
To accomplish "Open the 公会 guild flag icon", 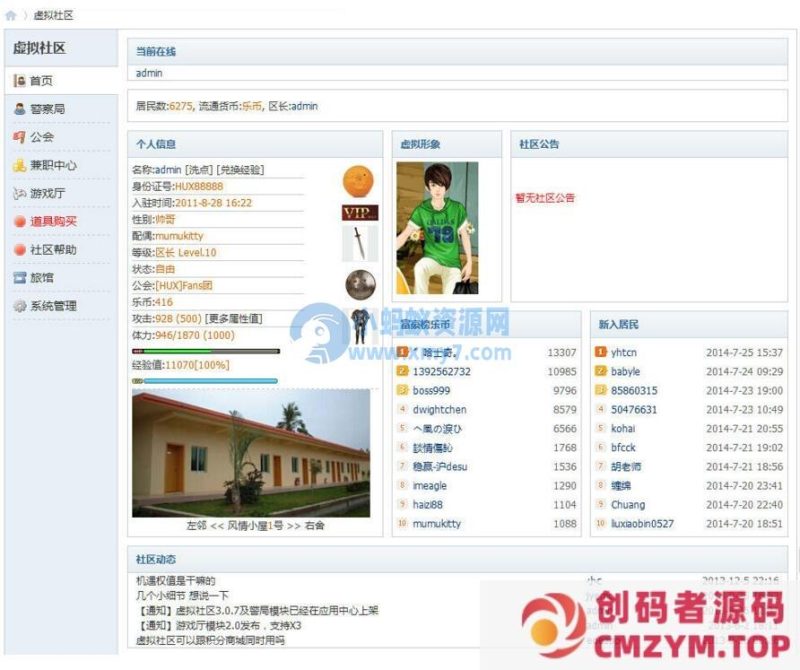I will 19,137.
